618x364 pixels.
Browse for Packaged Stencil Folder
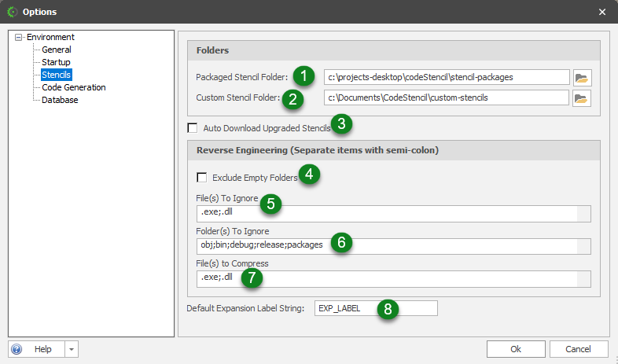(x=582, y=77)
